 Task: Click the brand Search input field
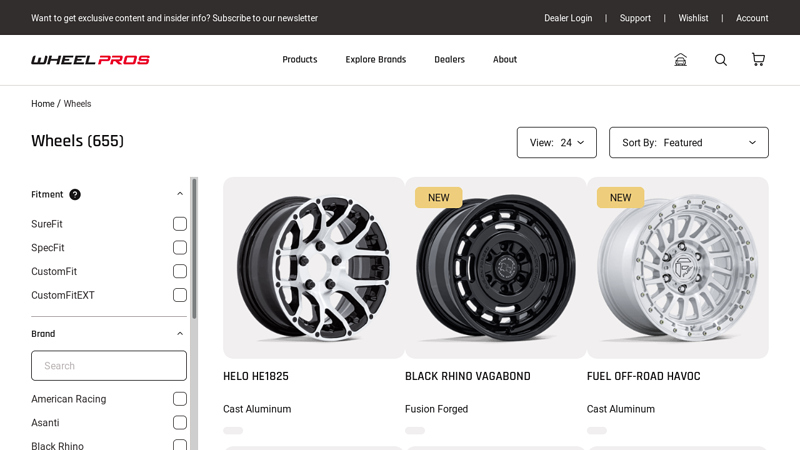tap(109, 365)
